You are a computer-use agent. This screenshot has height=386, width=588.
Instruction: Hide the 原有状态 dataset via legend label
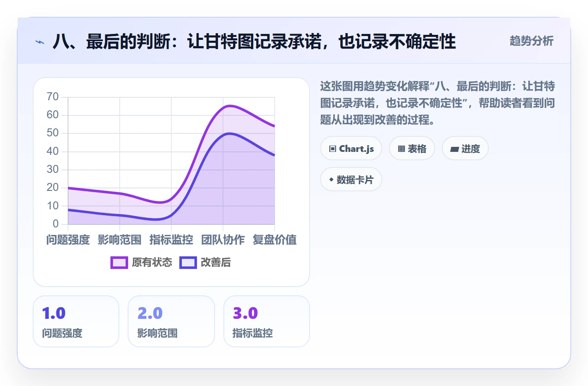pos(152,263)
